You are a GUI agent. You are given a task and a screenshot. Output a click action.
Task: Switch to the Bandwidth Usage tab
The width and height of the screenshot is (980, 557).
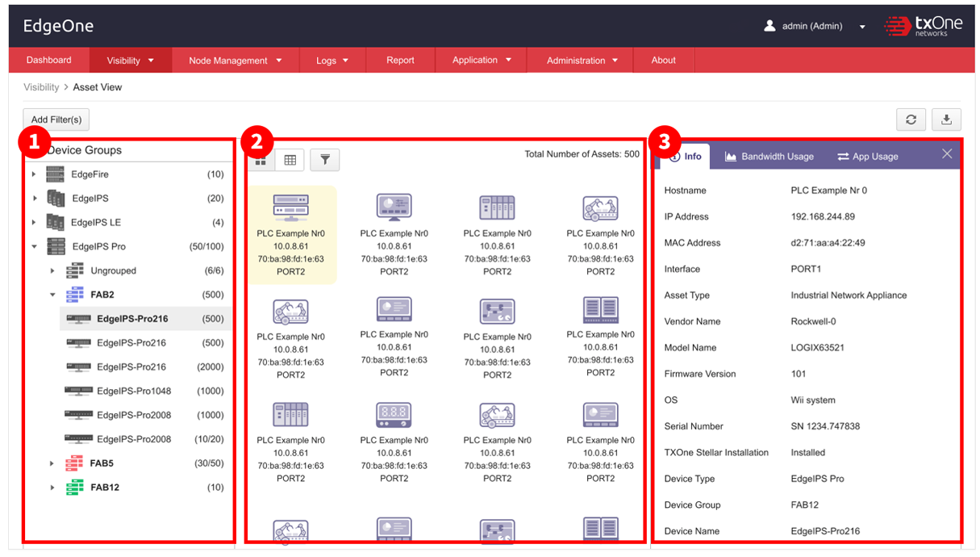tap(769, 157)
